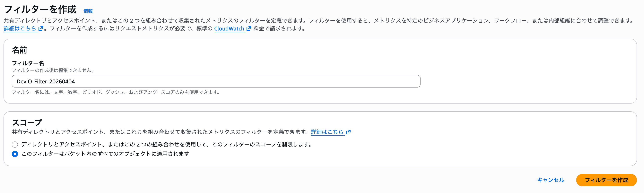Viewport: 644px width, 193px height.
Task: Open the 情報 info panel next to the title
Action: [x=88, y=11]
